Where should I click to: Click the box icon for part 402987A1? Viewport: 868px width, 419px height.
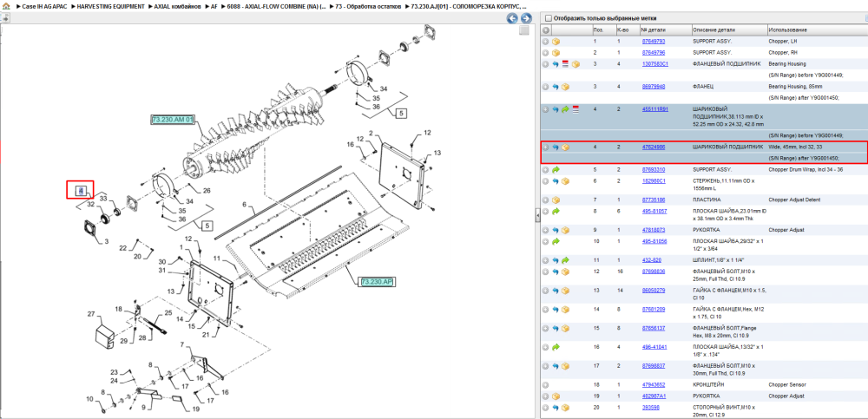coord(556,396)
